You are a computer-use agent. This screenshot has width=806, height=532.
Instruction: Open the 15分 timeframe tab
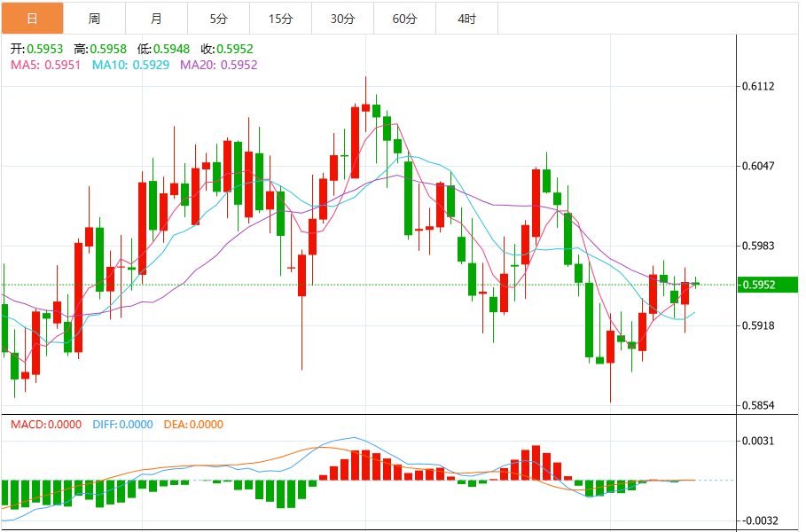pyautogui.click(x=281, y=19)
